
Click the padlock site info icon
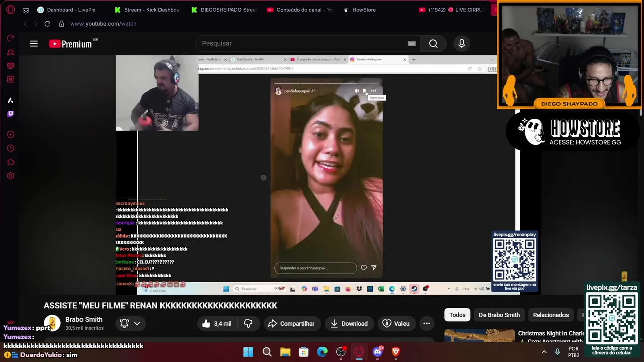[x=61, y=24]
